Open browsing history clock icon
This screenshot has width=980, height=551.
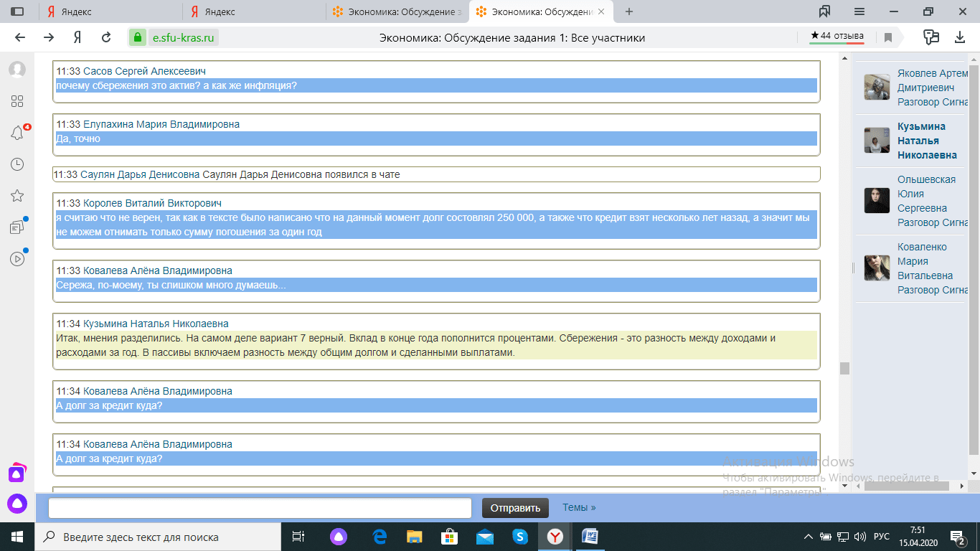(x=17, y=164)
